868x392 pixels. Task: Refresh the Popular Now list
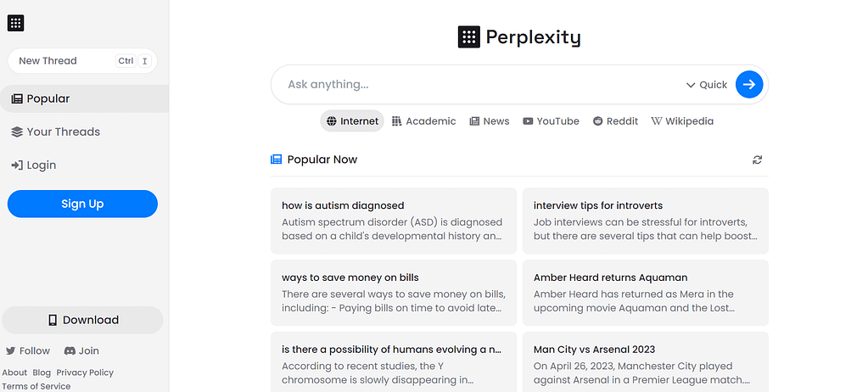pos(758,160)
